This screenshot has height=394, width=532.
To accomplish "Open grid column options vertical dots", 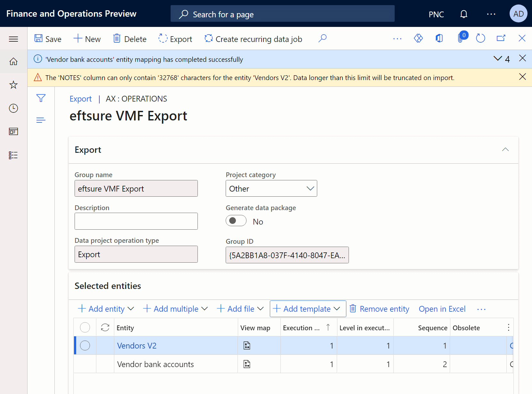I will (x=508, y=327).
